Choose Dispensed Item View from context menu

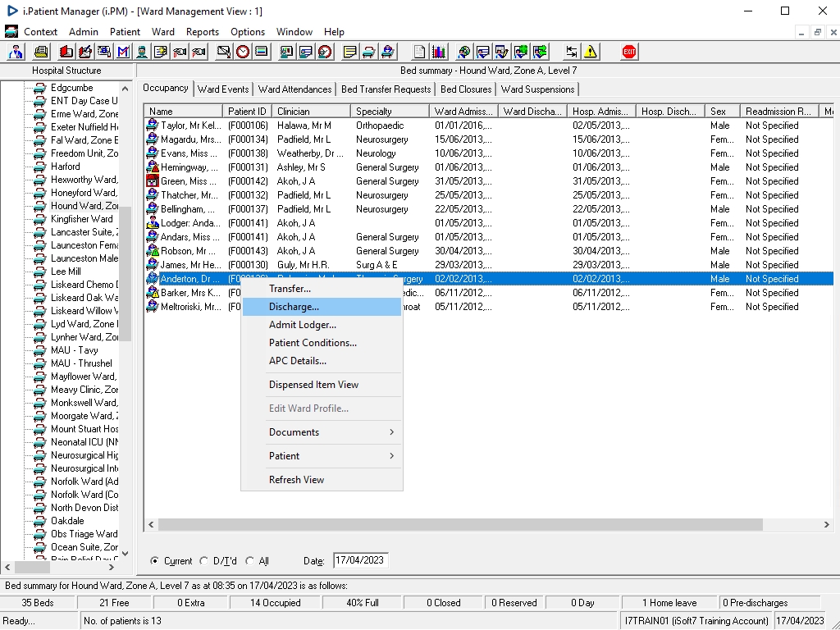[322, 385]
